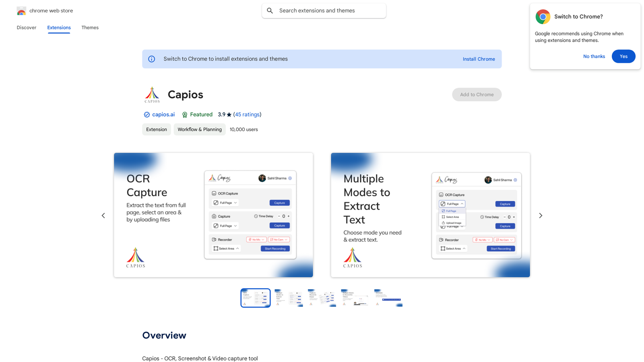Click 'Capios - OCR, Screenshot & Video capture tool' text
This screenshot has height=362, width=644.
point(200,358)
